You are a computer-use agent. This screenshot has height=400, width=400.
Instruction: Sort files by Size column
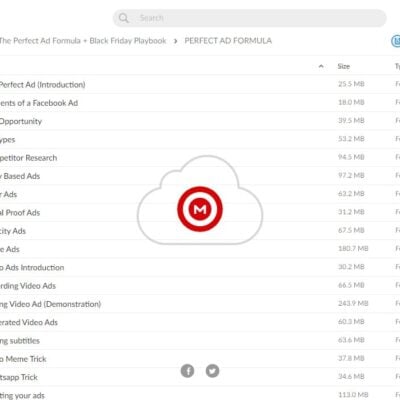(x=344, y=66)
